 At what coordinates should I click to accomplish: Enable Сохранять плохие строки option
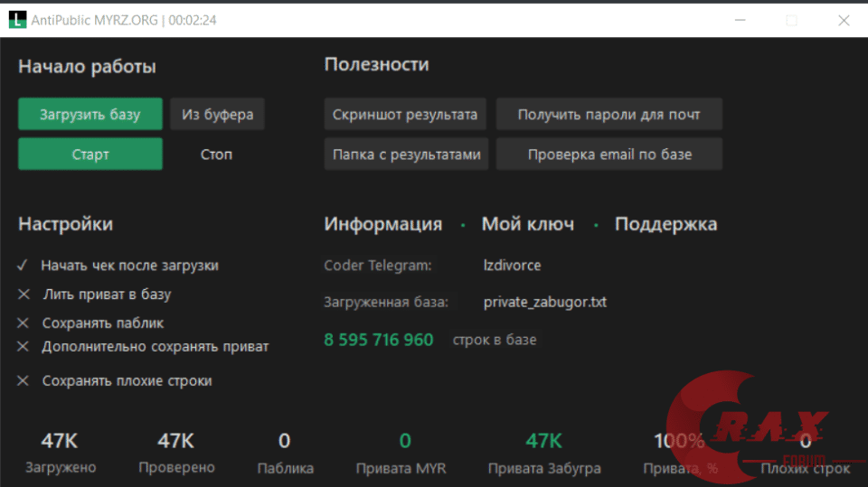115,380
